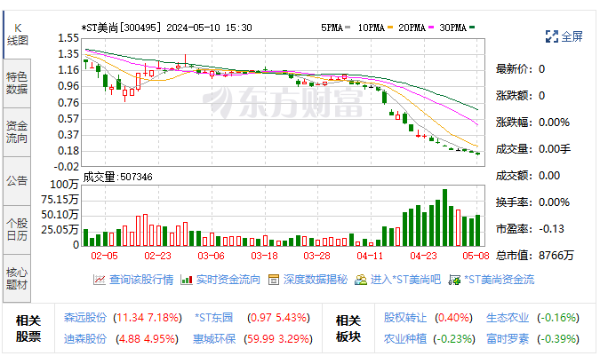Open related stock 迪森股份

(85, 339)
